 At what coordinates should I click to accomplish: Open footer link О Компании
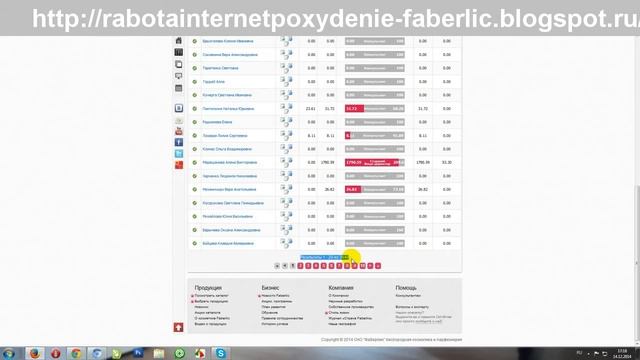click(338, 296)
